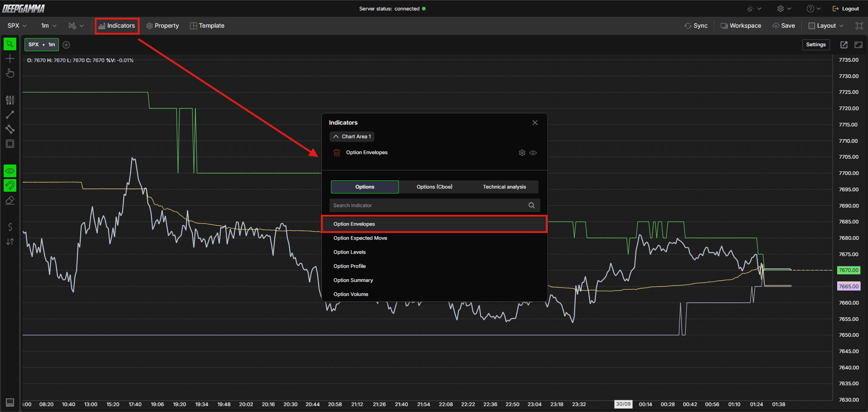Toggle the magnet snap mode
Image resolution: width=868 pixels, height=412 pixels.
click(10, 185)
